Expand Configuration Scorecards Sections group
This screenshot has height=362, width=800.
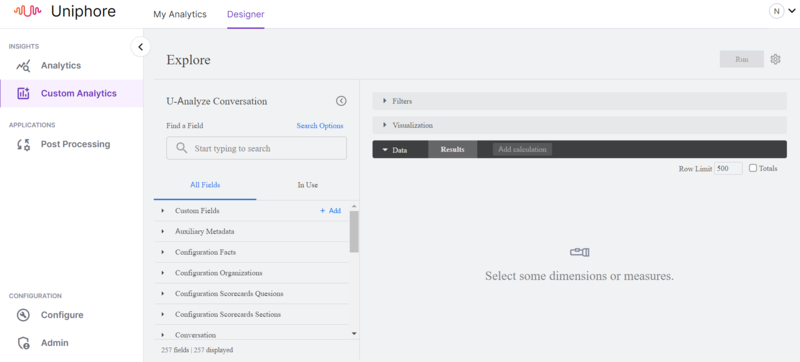point(162,315)
